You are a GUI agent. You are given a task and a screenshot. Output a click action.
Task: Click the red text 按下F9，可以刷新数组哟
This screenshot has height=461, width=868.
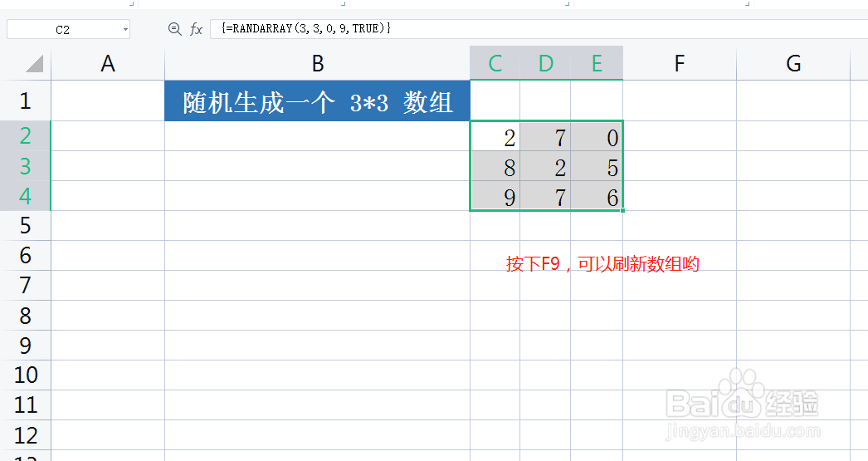tap(602, 264)
